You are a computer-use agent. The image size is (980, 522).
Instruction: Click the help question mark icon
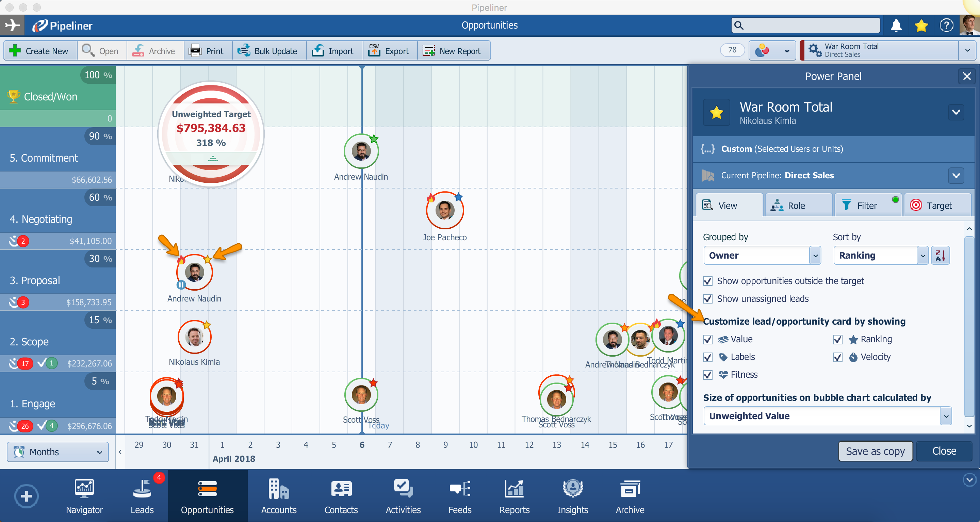click(946, 26)
